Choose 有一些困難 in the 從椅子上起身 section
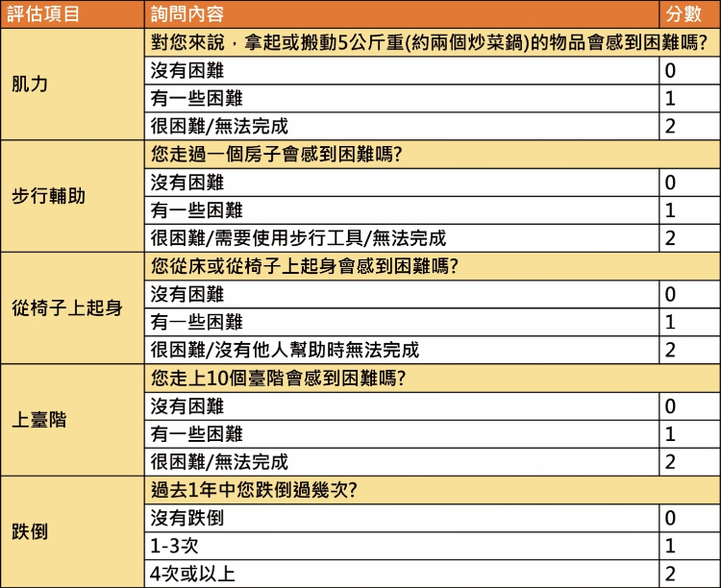 pyautogui.click(x=402, y=322)
